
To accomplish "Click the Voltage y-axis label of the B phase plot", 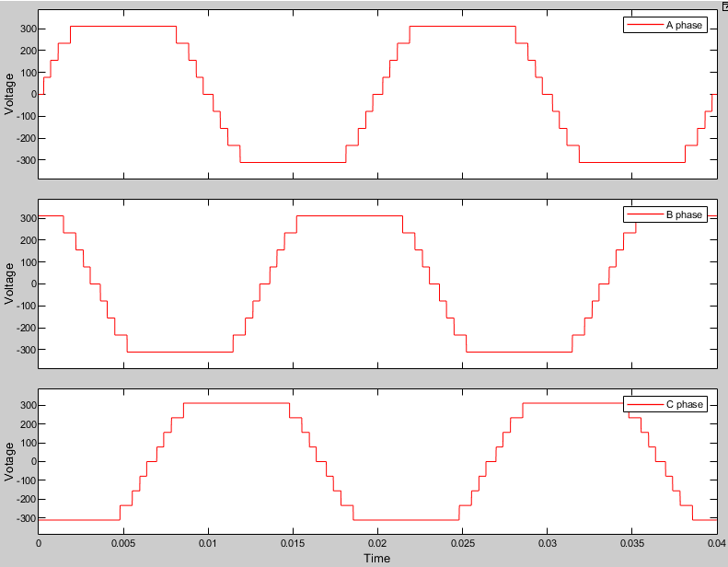I will tap(9, 283).
